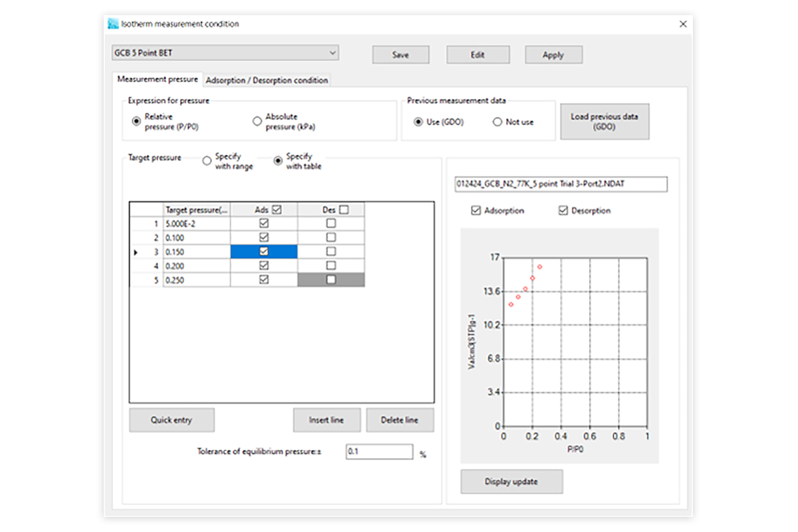Screen dimensions: 798x532
Task: Click the Delete line button
Action: point(400,420)
